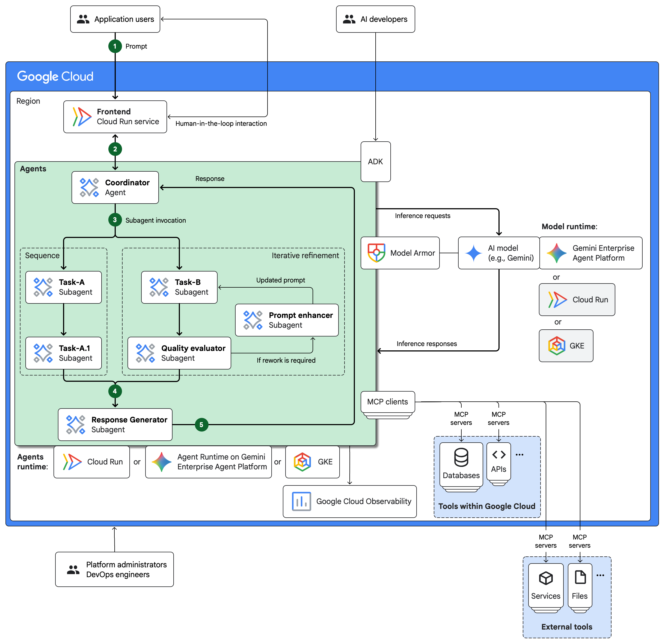This screenshot has width=665, height=644.
Task: Click the GKE icon under Model runtime
Action: click(x=557, y=346)
